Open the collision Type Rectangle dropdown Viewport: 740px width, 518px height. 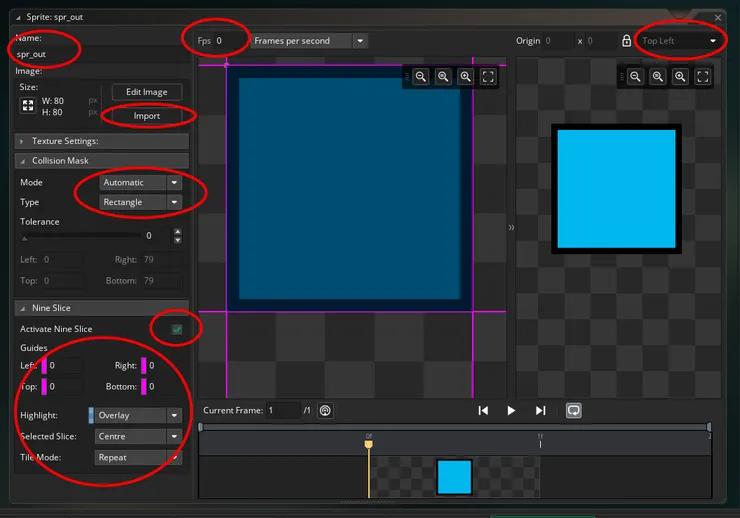(141, 202)
